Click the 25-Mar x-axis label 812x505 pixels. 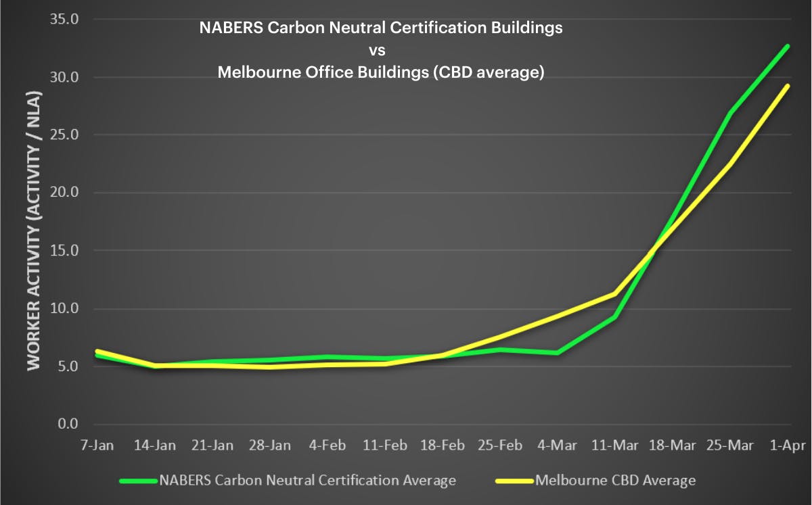[731, 446]
